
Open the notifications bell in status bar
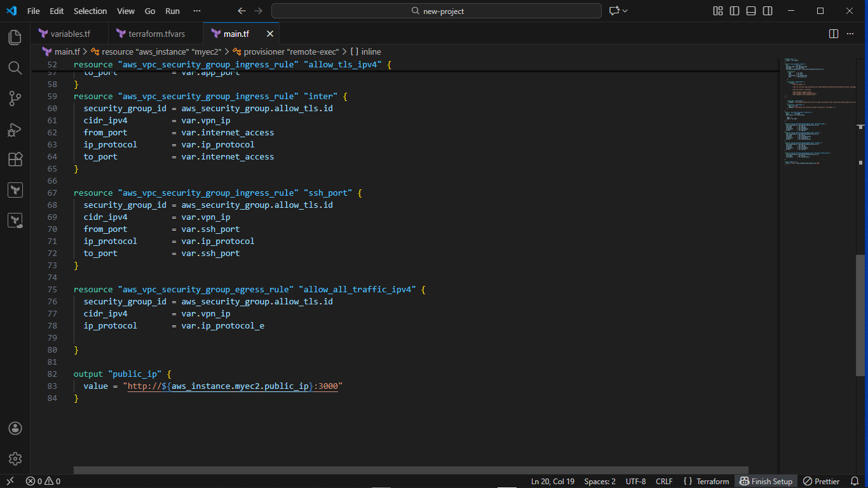[855, 481]
